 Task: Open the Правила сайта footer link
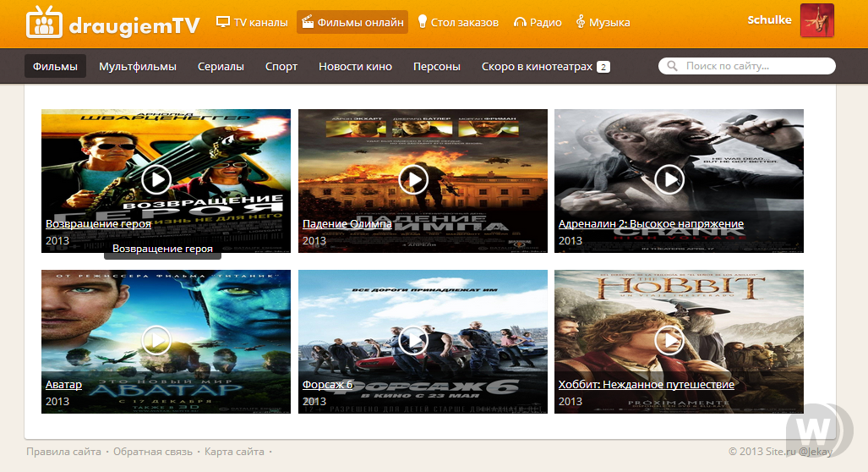[64, 453]
